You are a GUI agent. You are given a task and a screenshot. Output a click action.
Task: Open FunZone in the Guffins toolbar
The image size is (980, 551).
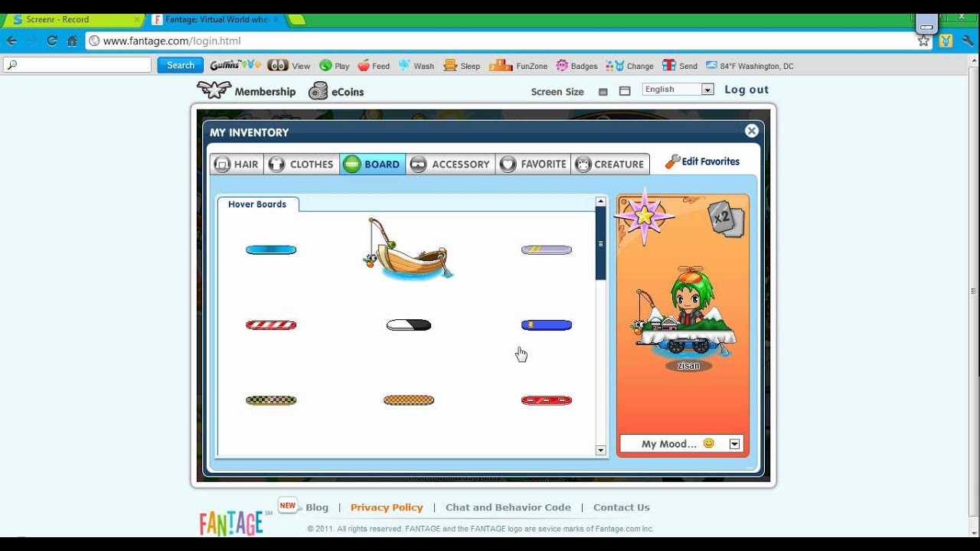point(518,66)
